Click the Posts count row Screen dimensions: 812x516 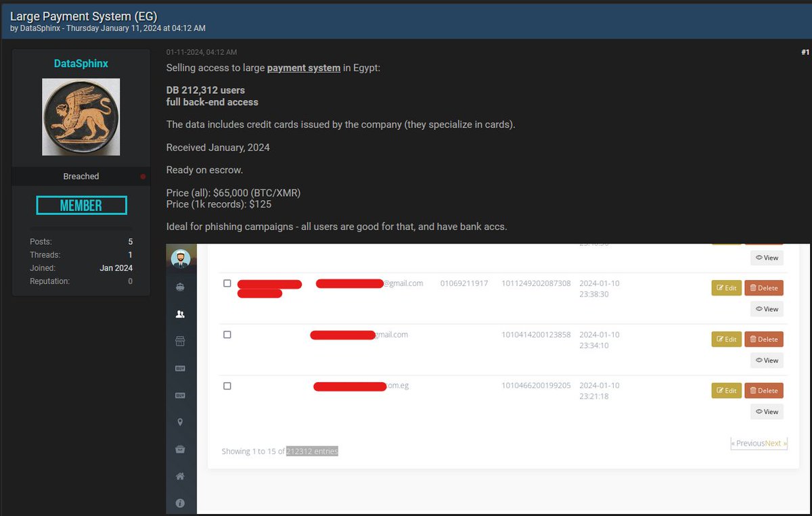click(81, 242)
